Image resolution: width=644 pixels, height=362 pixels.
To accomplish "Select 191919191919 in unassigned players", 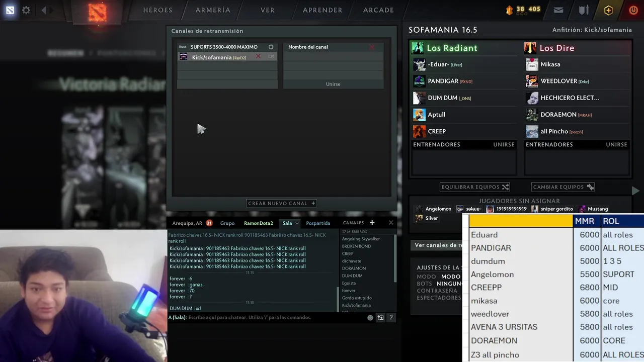I will (x=507, y=209).
